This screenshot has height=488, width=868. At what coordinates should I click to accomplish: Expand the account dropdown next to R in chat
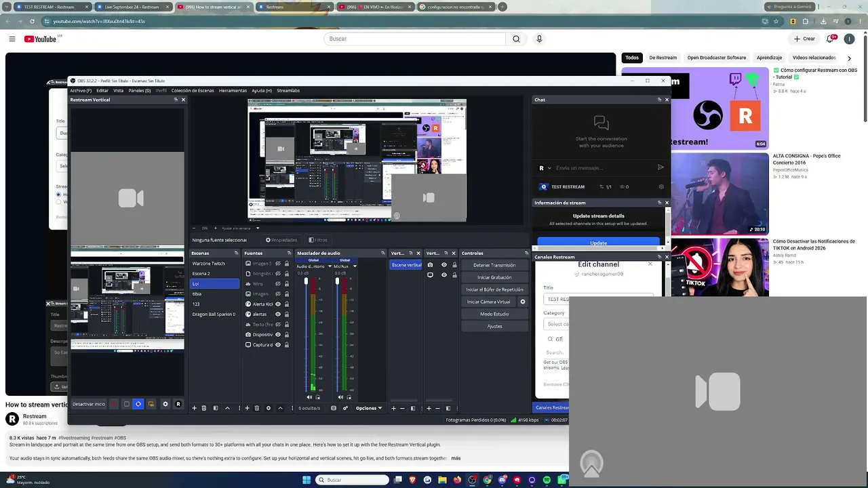[549, 168]
